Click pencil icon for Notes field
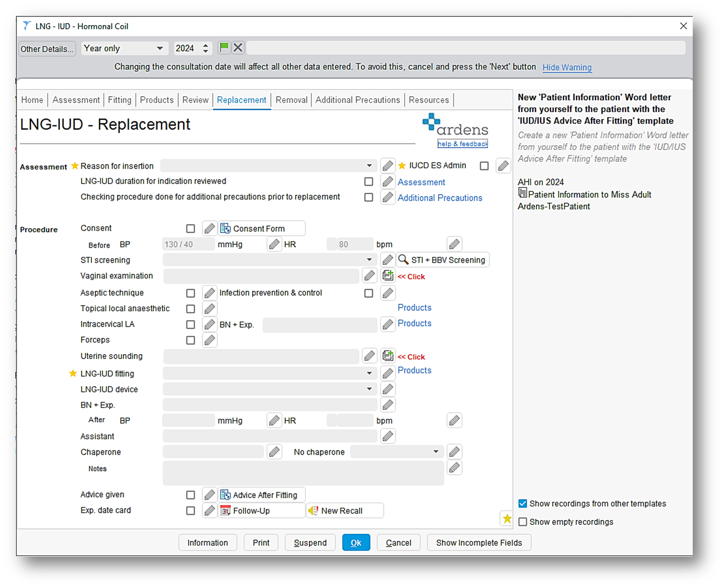Viewport: 724px width, 588px height. (x=454, y=467)
